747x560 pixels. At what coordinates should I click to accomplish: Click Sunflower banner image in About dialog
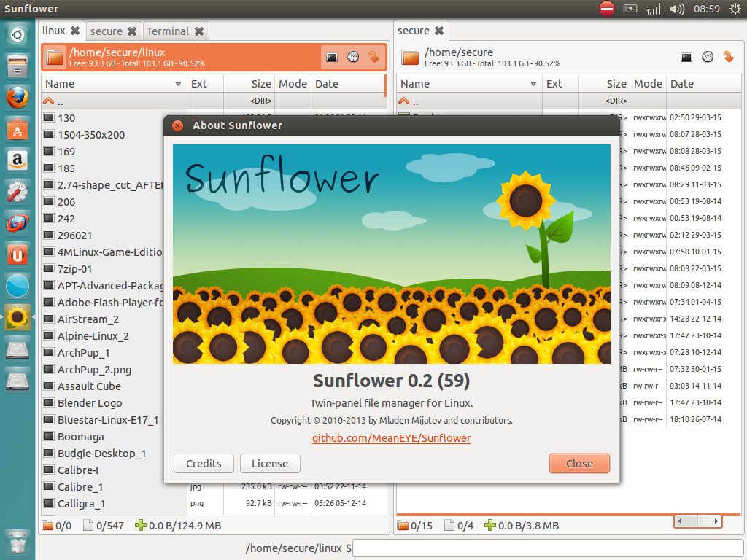392,254
